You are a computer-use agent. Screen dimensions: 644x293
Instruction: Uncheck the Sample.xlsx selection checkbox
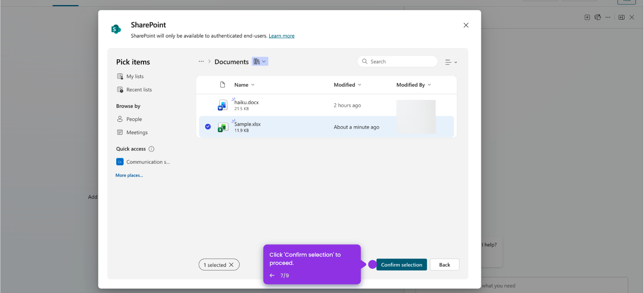click(208, 127)
